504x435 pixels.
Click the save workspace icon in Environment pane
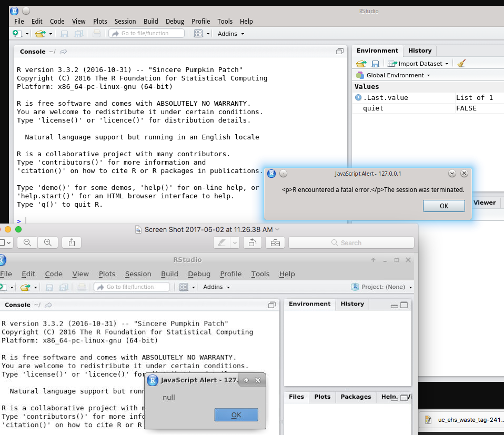click(375, 64)
